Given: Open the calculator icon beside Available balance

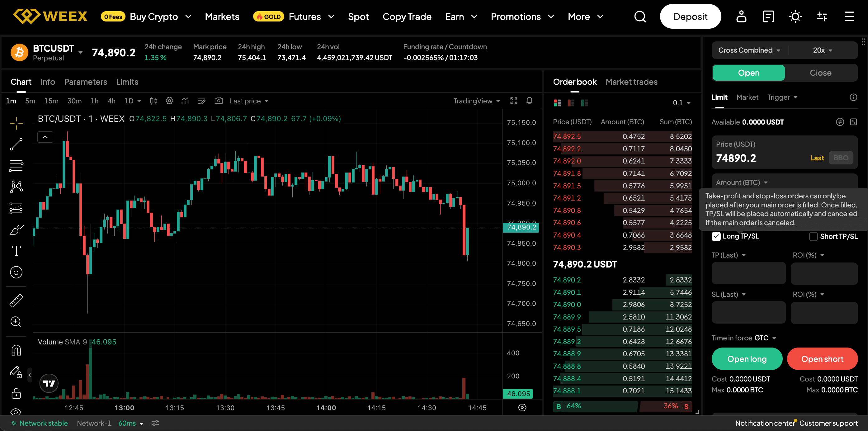Looking at the screenshot, I should (853, 122).
